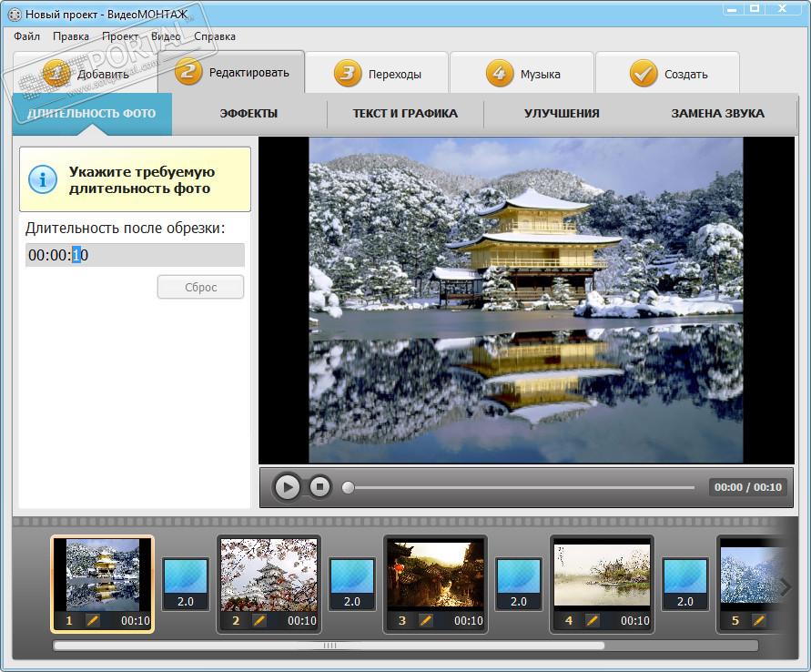Screen dimensions: 811x672
Task: Click the pencil edit icon on slide 2
Action: [259, 620]
